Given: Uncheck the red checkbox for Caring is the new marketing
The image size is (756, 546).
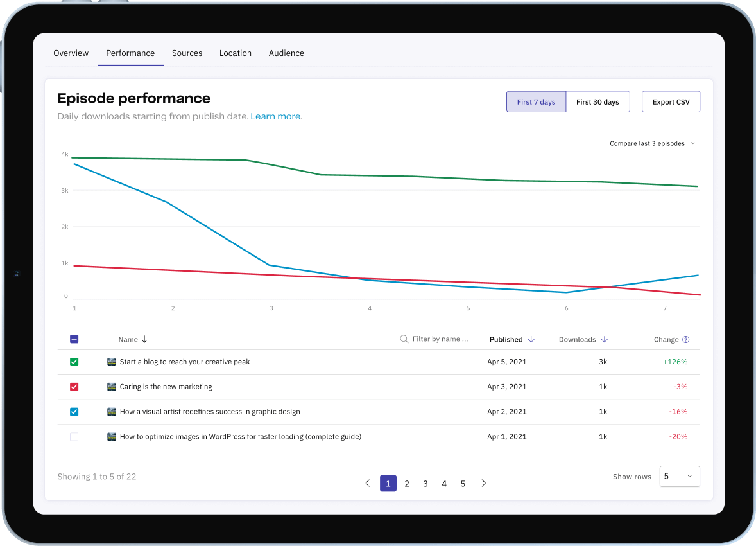Looking at the screenshot, I should (74, 387).
